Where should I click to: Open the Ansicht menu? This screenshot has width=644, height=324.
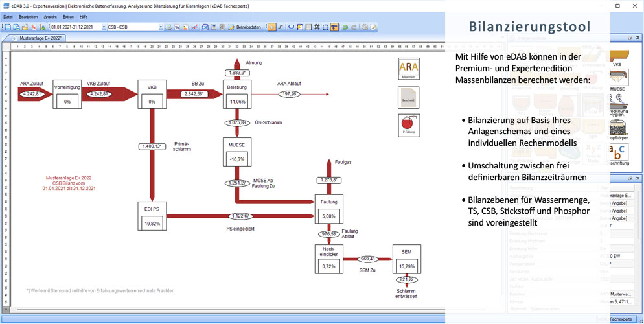click(50, 17)
